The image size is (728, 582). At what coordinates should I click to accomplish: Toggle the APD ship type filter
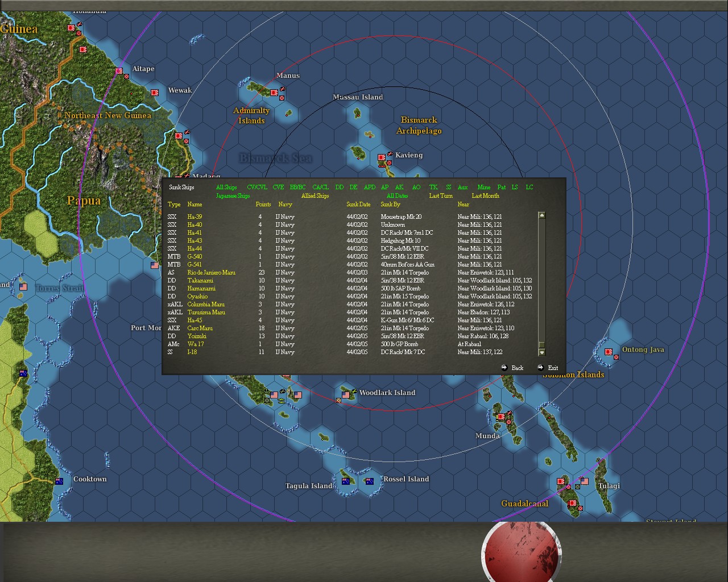370,187
